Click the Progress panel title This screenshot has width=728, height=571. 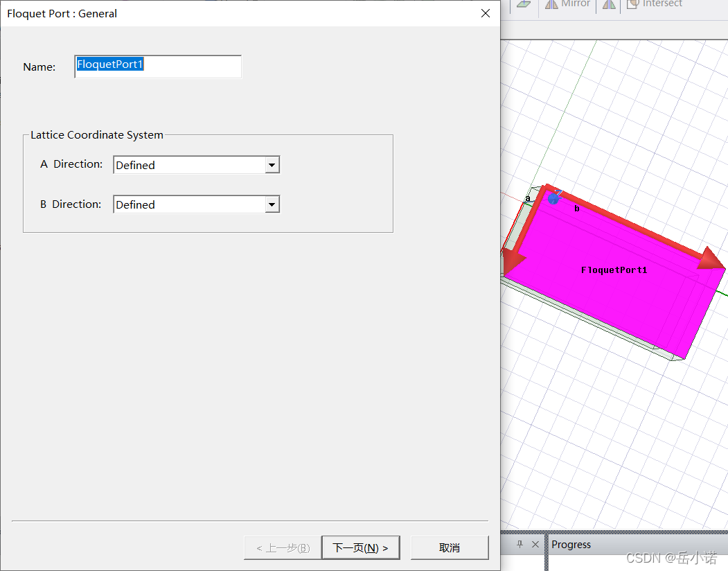point(571,545)
